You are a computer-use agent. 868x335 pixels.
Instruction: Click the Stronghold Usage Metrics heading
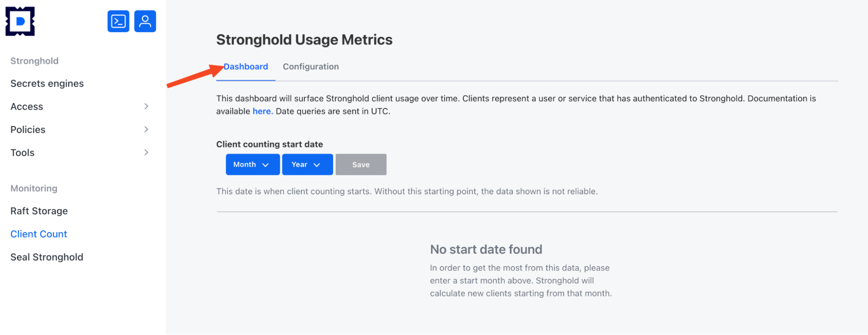pos(304,39)
